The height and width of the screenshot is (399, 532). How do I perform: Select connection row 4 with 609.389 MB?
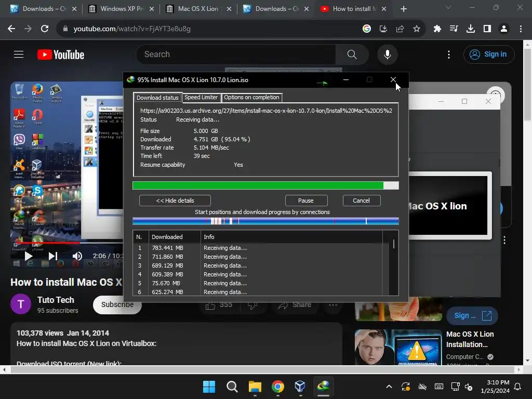point(258,274)
